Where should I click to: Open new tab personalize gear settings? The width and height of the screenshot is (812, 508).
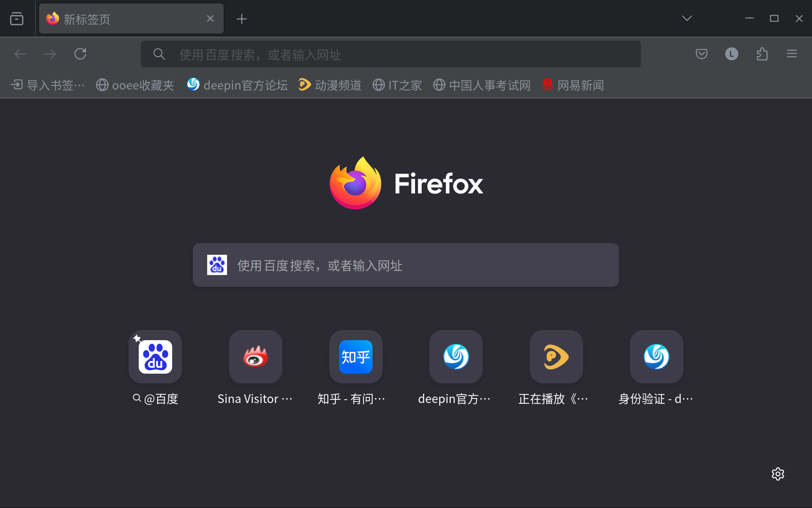[778, 474]
